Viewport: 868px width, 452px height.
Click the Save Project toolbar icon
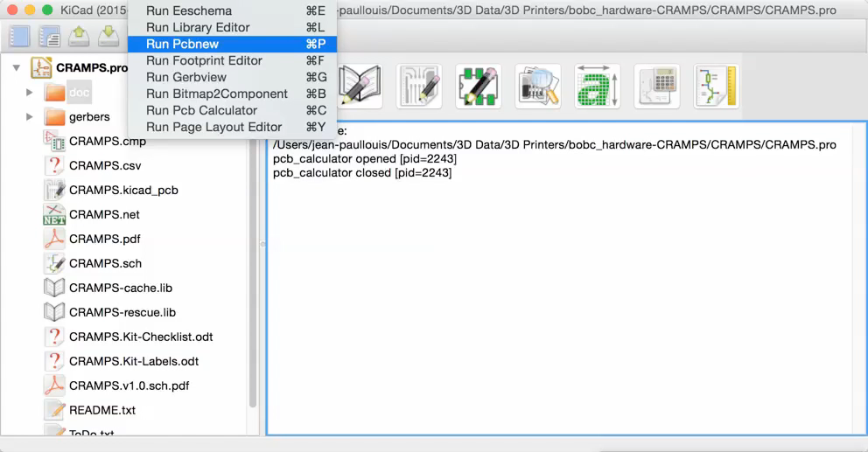pos(108,36)
